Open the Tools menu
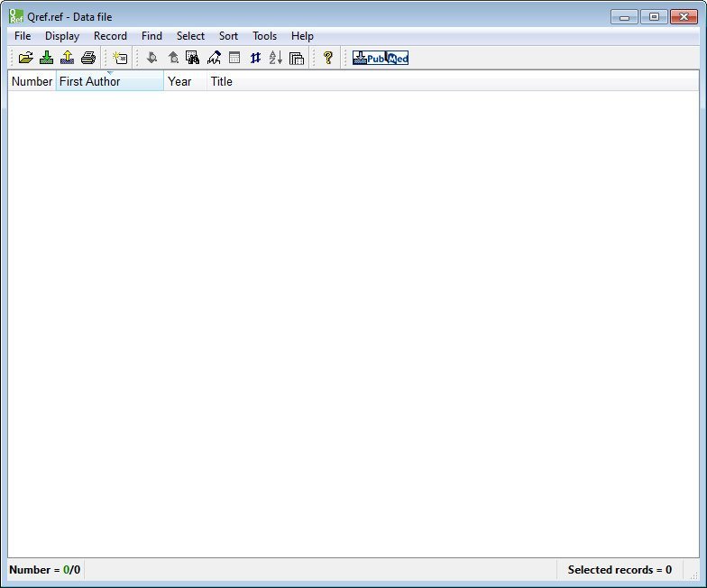The width and height of the screenshot is (707, 588). (264, 36)
